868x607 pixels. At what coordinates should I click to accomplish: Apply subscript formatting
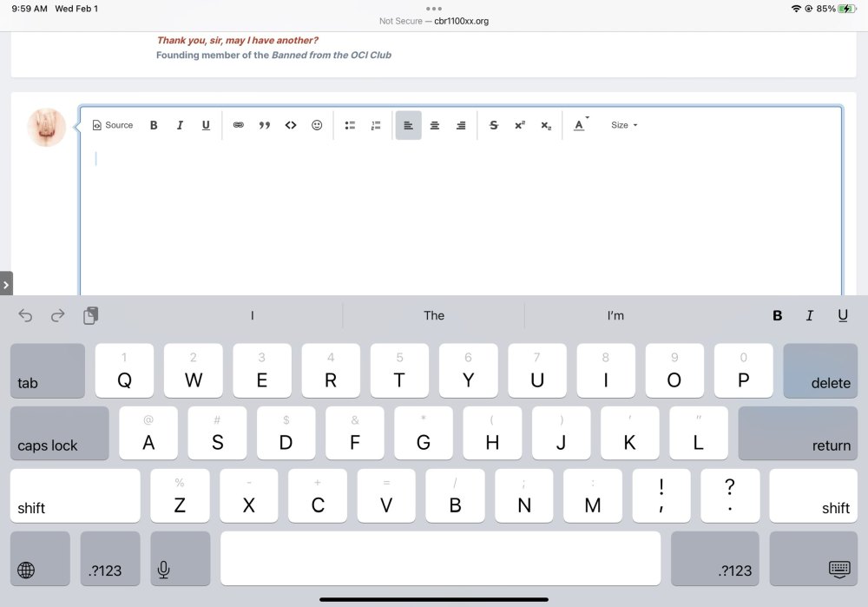coord(546,125)
